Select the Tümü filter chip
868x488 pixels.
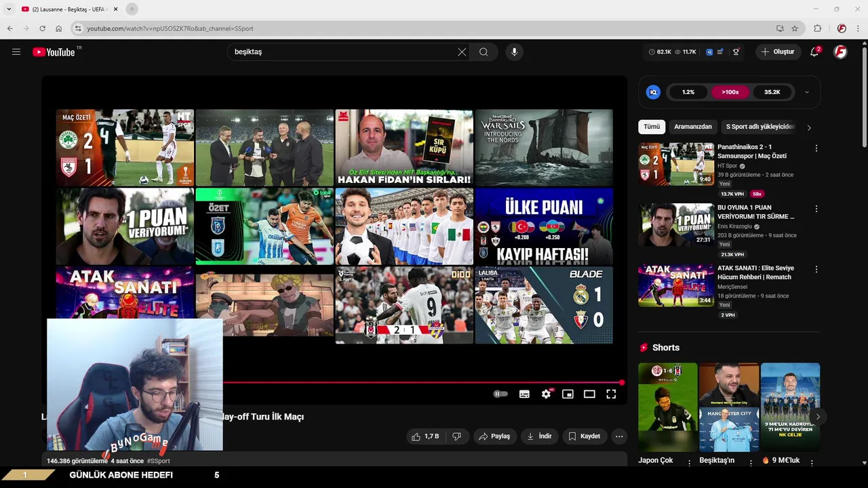pos(652,127)
